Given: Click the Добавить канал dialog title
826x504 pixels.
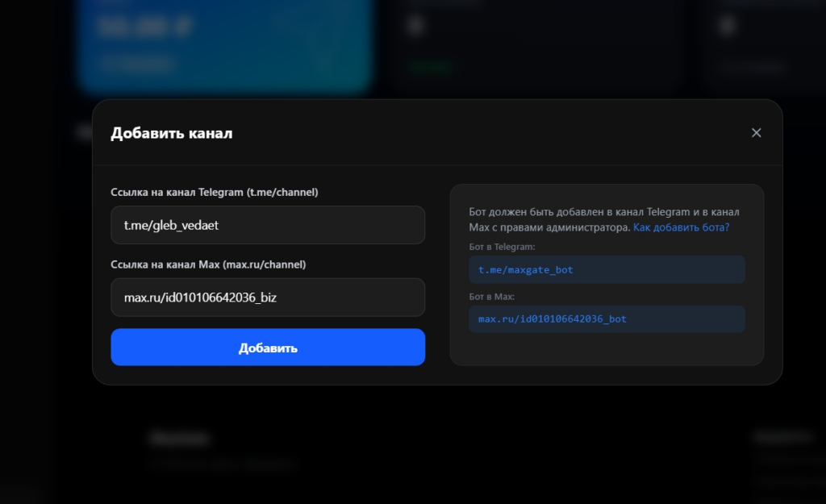Looking at the screenshot, I should click(x=171, y=133).
